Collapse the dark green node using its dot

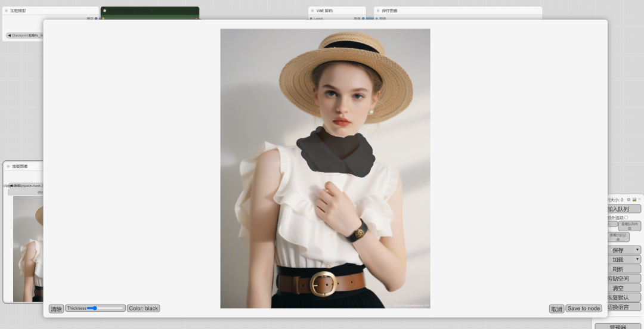click(105, 11)
